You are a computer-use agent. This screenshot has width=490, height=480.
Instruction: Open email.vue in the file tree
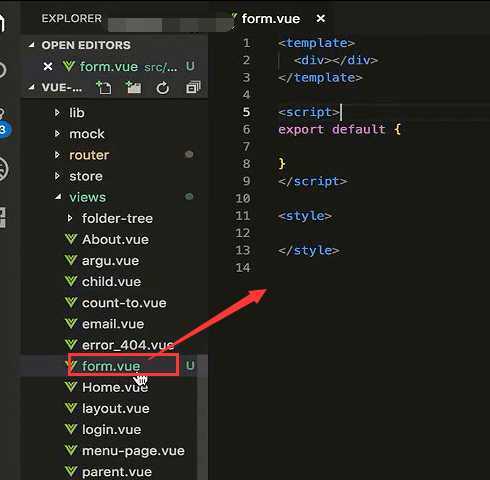tap(113, 324)
